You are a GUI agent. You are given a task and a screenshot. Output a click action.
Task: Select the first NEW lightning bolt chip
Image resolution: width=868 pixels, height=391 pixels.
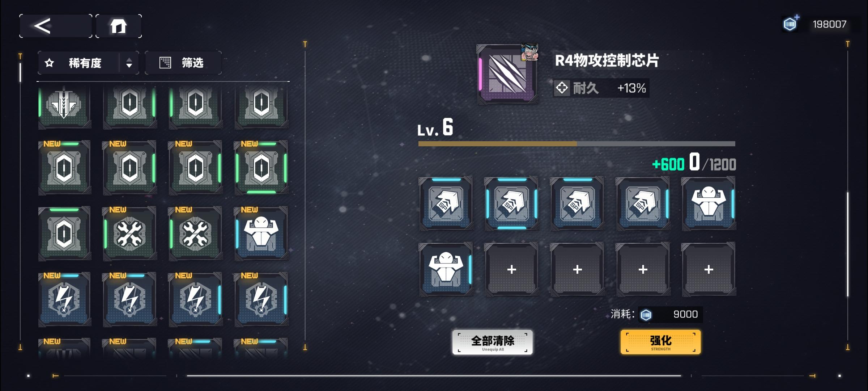[x=65, y=299]
